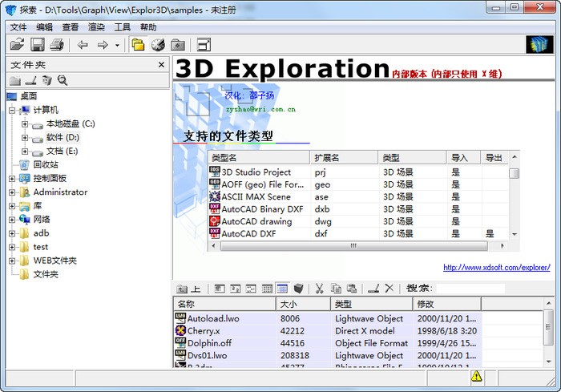Viewport: 561px width, 392px height.
Task: Click the 3D cube view icon in file toolbar
Action: (x=298, y=288)
